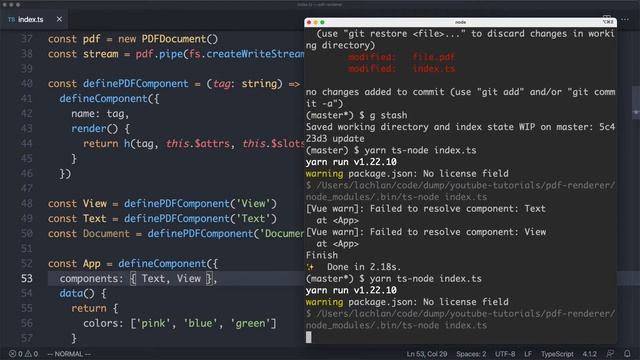Click TypeScript version 4.1.2 in status bar
640x360 pixels.
(x=589, y=354)
